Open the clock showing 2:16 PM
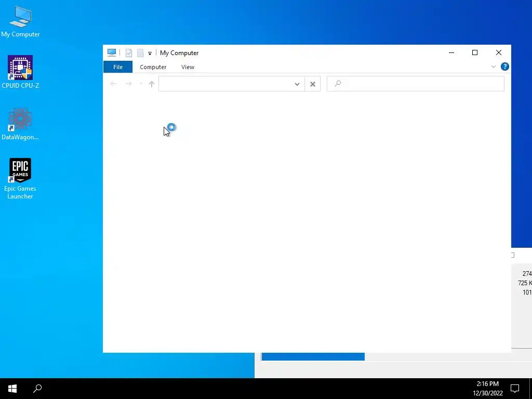Screen dimensions: 532x399 click(487, 389)
